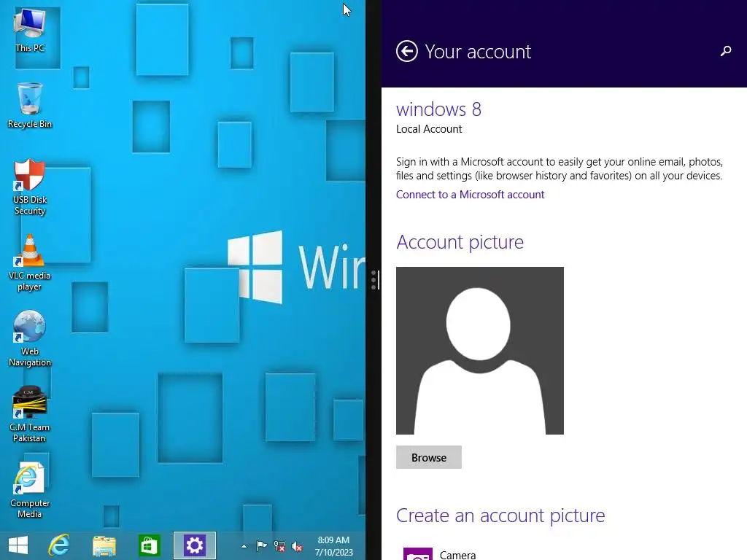Viewport: 747px width, 560px height.
Task: Open the Camera app icon
Action: click(418, 554)
